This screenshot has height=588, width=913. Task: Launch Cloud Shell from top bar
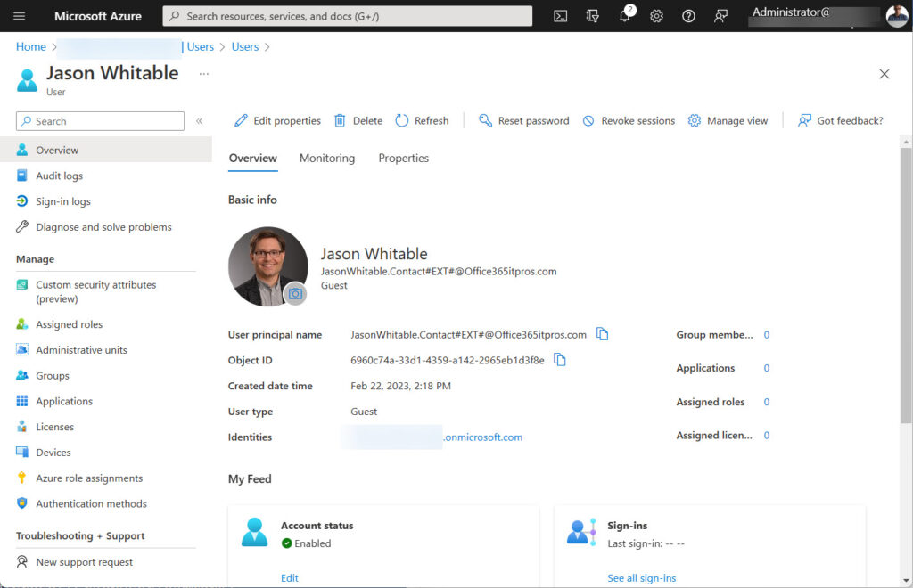pos(560,16)
